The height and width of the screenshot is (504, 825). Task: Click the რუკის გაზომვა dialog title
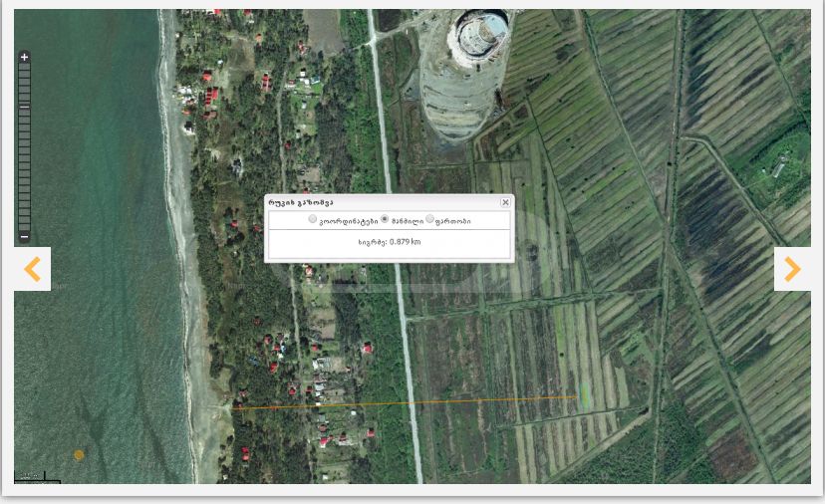(301, 202)
